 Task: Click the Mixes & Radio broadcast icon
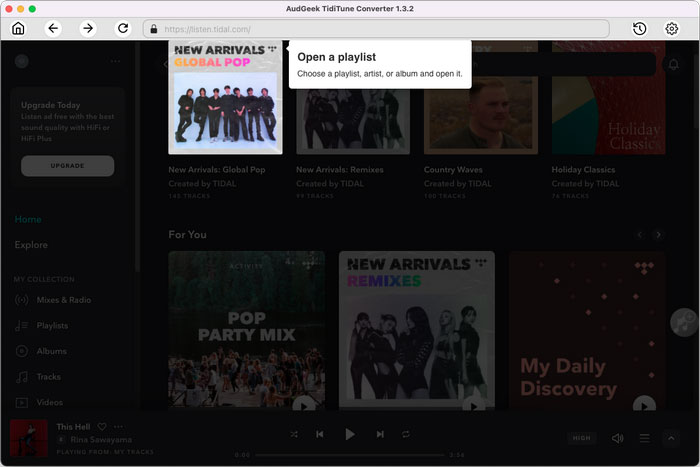pos(21,300)
